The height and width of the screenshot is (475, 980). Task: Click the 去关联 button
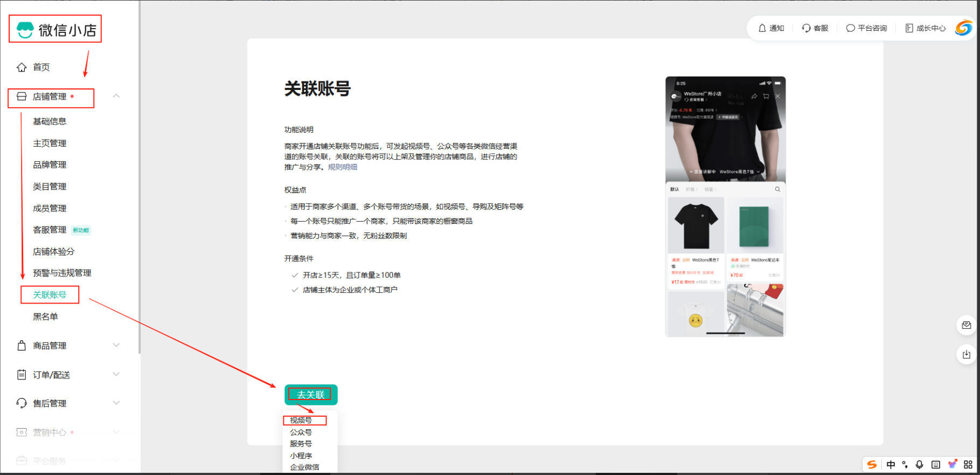click(311, 395)
